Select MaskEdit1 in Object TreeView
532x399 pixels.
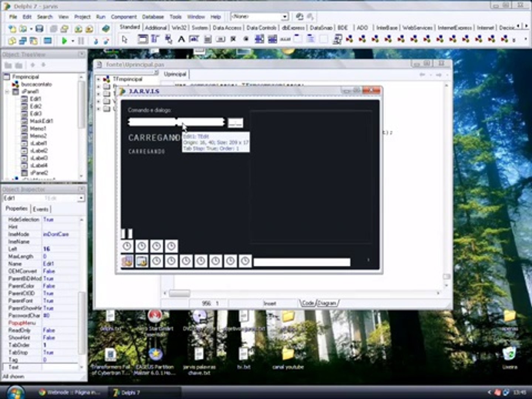(41, 121)
